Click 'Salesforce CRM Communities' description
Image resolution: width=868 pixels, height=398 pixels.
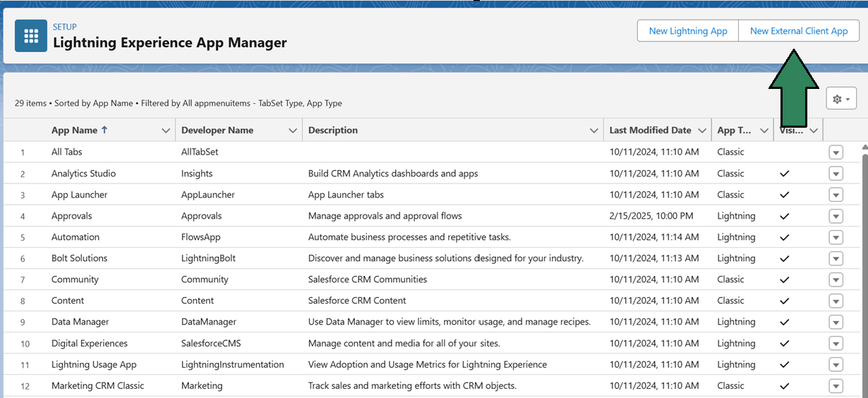pos(368,279)
